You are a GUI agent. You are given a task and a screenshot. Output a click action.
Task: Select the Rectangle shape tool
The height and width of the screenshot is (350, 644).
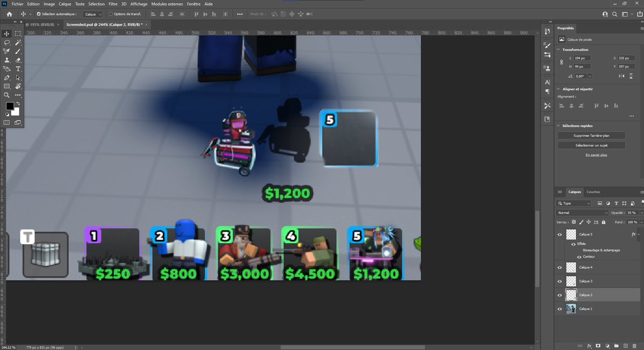pyautogui.click(x=6, y=87)
